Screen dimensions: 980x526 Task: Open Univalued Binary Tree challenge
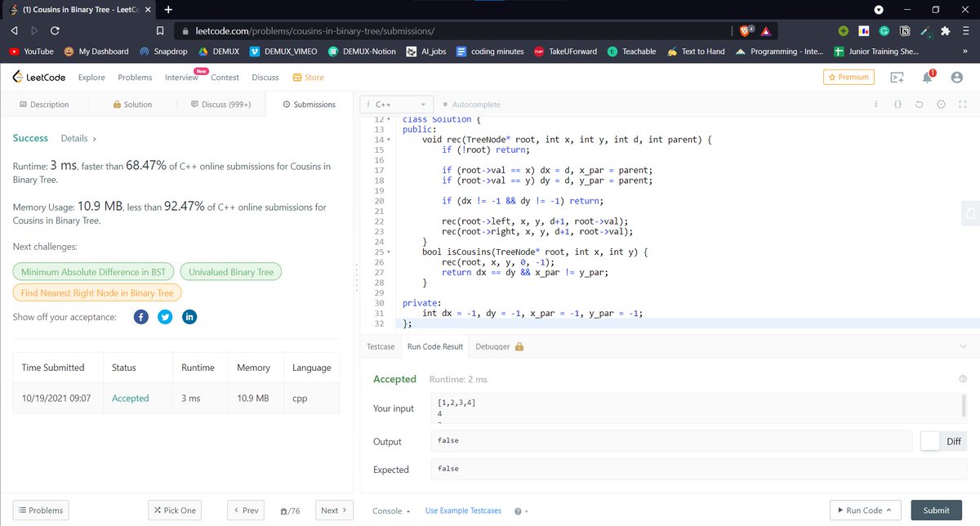(x=231, y=272)
